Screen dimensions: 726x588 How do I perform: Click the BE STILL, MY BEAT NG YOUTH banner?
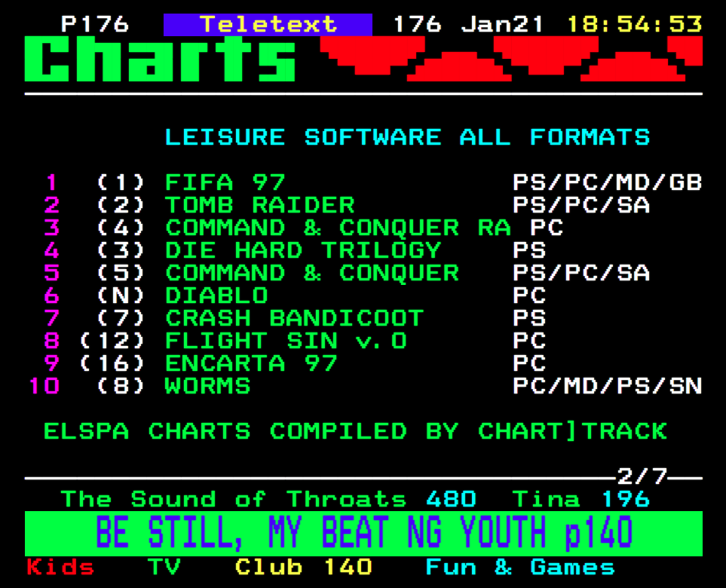click(x=363, y=534)
